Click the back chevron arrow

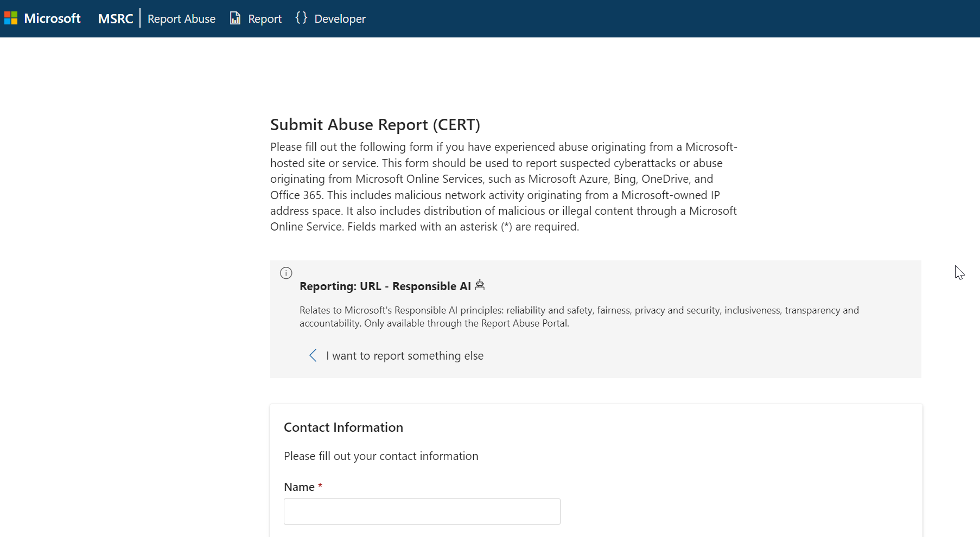click(313, 355)
